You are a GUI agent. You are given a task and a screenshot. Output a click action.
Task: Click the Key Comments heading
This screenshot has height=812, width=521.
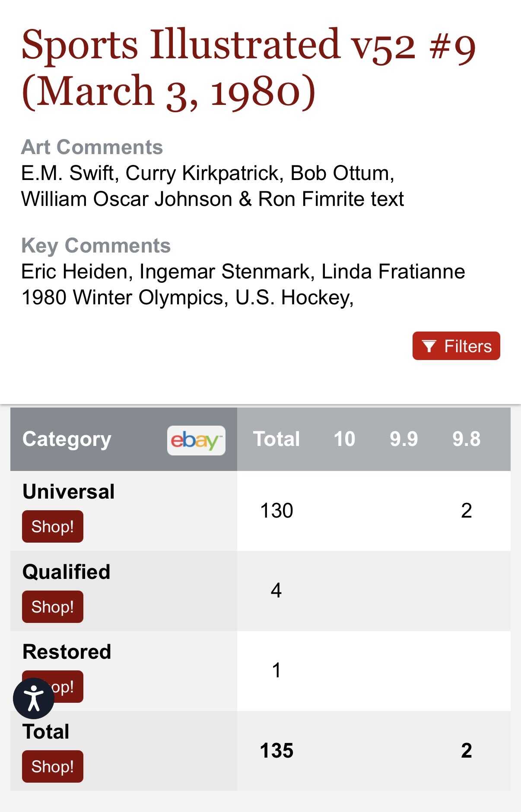point(96,246)
